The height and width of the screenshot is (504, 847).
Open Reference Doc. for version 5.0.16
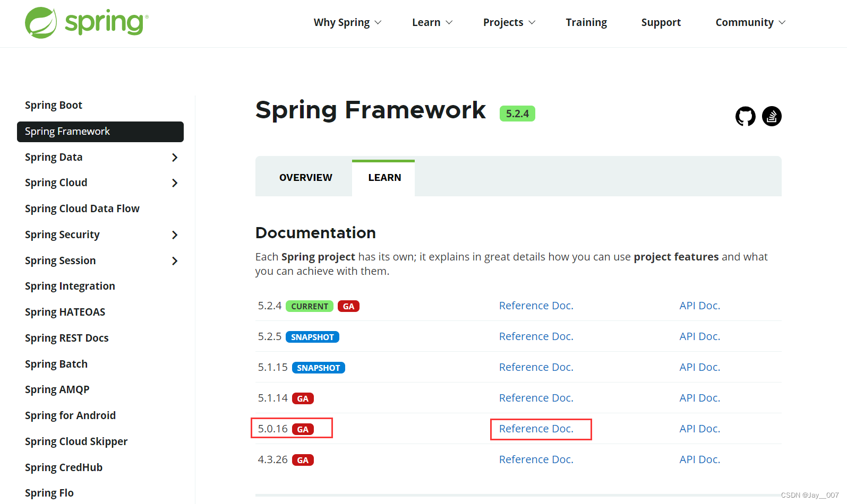(x=536, y=429)
